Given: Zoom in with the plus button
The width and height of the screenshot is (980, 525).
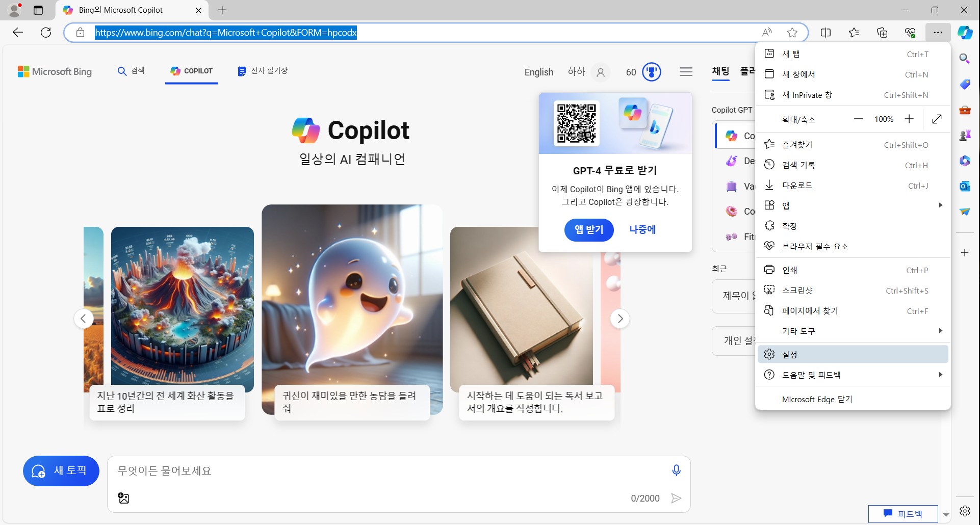Looking at the screenshot, I should pos(909,119).
